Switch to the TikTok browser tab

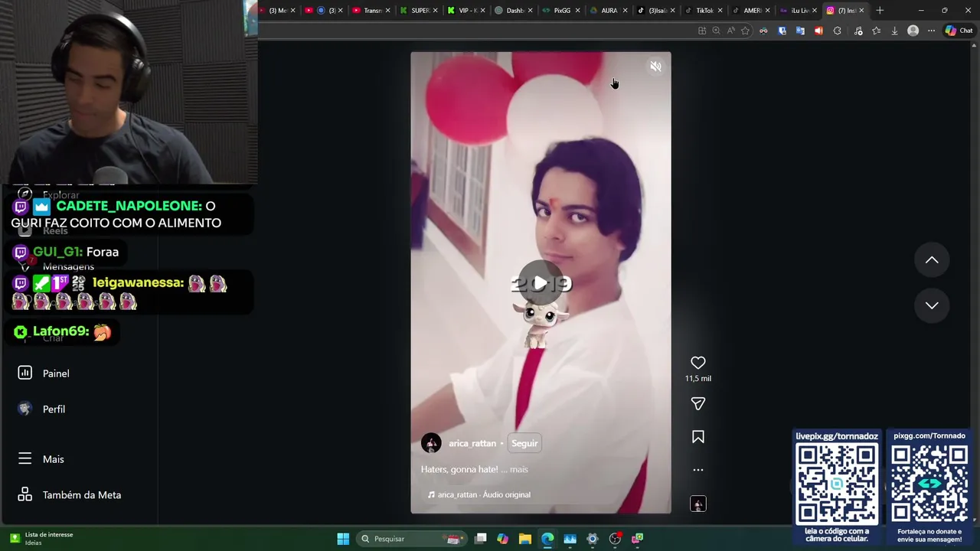tap(704, 11)
